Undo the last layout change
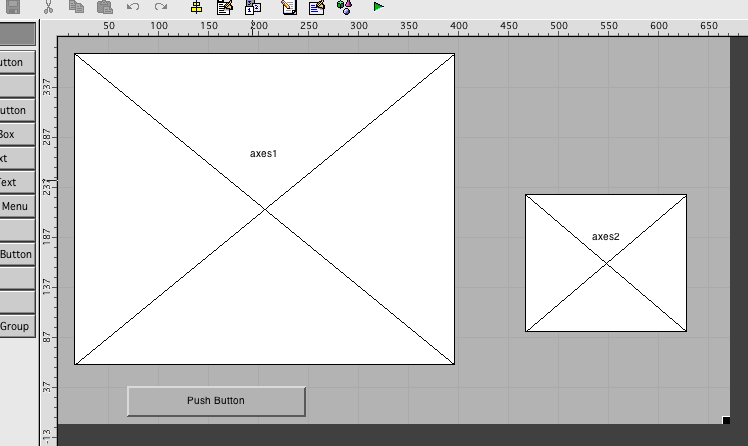Screen dimensions: 748x446 133,6
